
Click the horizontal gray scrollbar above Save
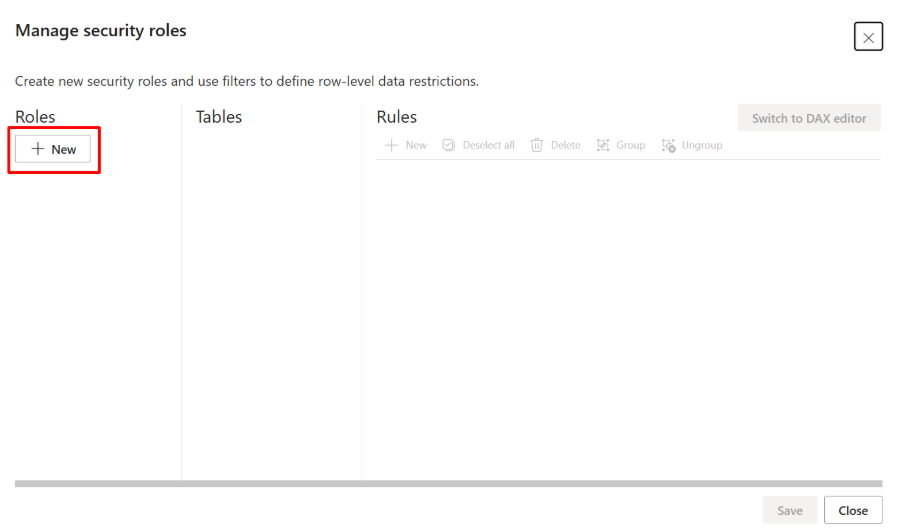(x=448, y=484)
